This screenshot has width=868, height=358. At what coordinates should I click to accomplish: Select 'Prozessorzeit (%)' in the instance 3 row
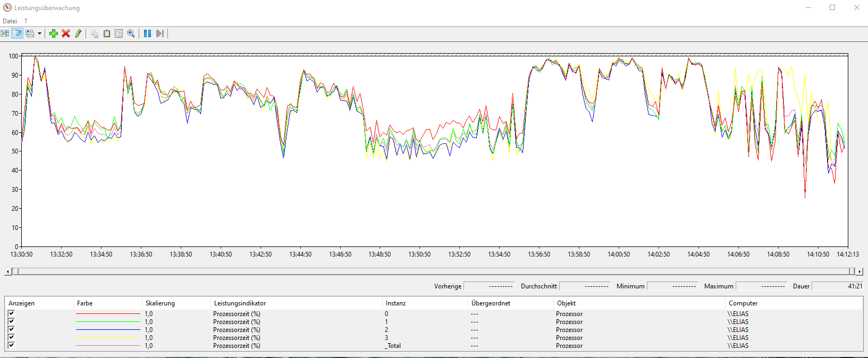tap(237, 338)
